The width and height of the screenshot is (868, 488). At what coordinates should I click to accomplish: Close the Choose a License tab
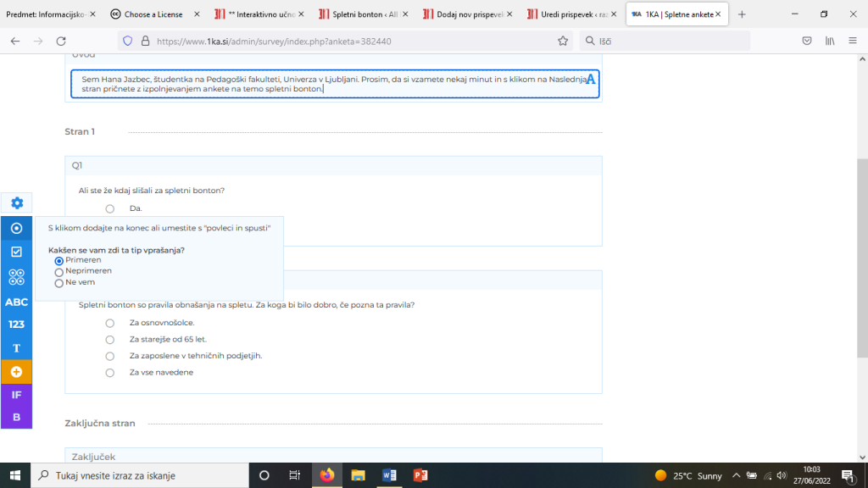(197, 14)
